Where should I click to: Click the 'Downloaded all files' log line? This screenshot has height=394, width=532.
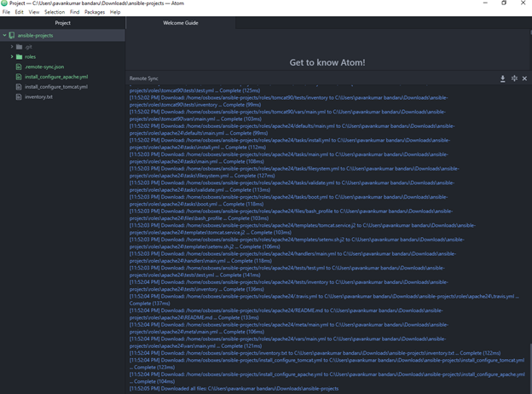tap(234, 389)
